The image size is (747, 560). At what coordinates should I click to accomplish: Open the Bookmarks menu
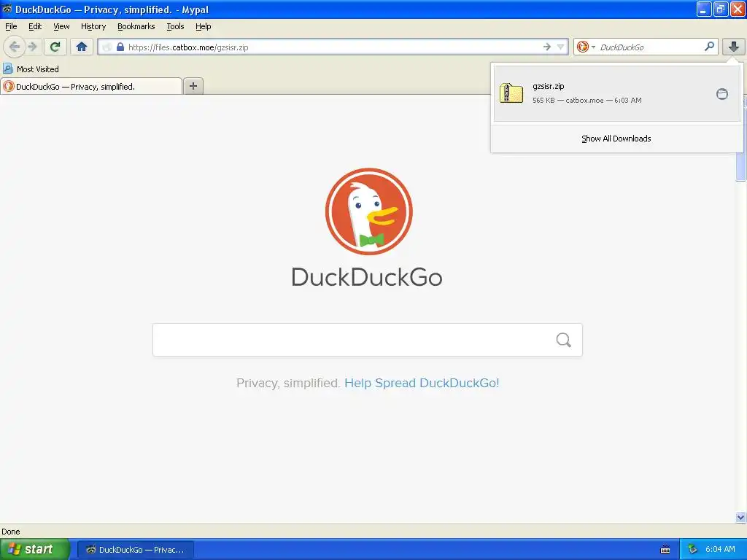[x=136, y=26]
